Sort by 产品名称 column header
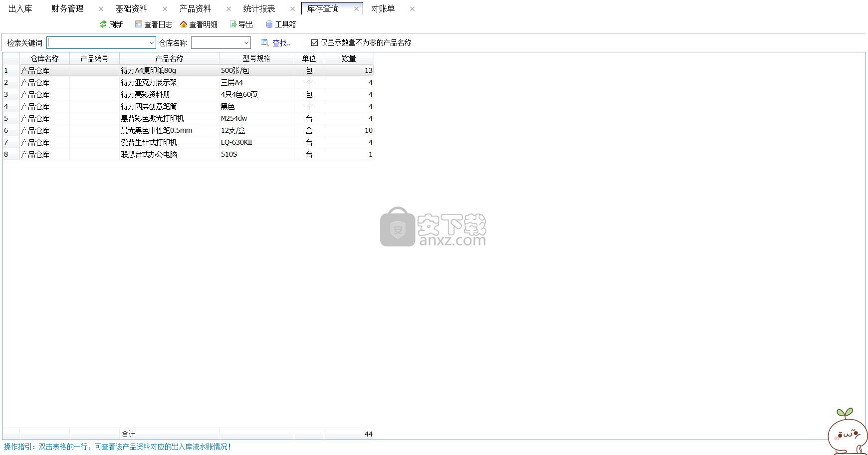The width and height of the screenshot is (868, 455). (169, 58)
